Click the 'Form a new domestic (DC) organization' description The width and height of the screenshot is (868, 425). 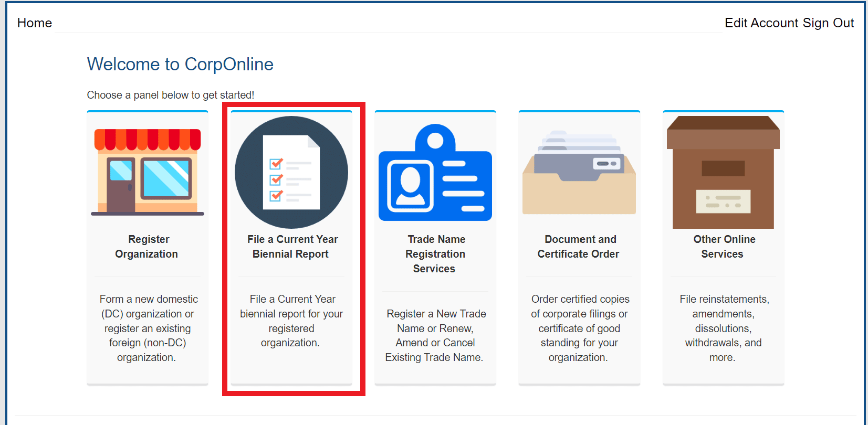148,328
